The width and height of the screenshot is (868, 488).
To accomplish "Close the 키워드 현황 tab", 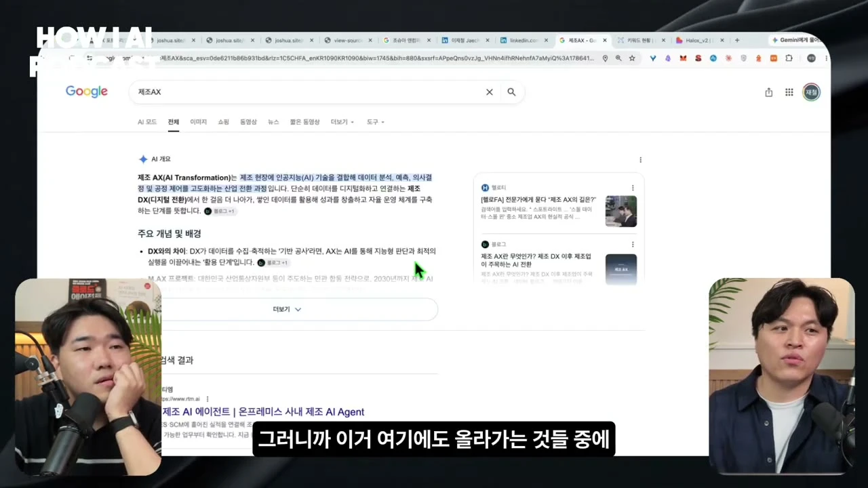I will (663, 41).
